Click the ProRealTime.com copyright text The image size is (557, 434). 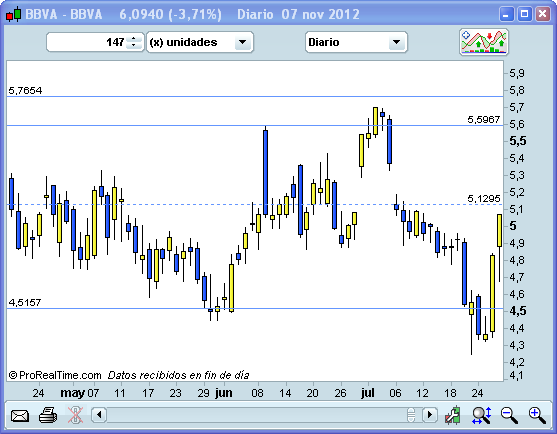pyautogui.click(x=55, y=375)
